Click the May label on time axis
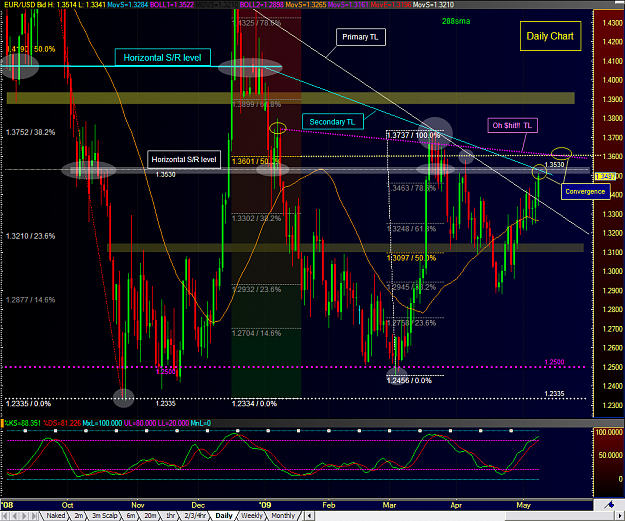This screenshot has height=521, width=625. 523,505
